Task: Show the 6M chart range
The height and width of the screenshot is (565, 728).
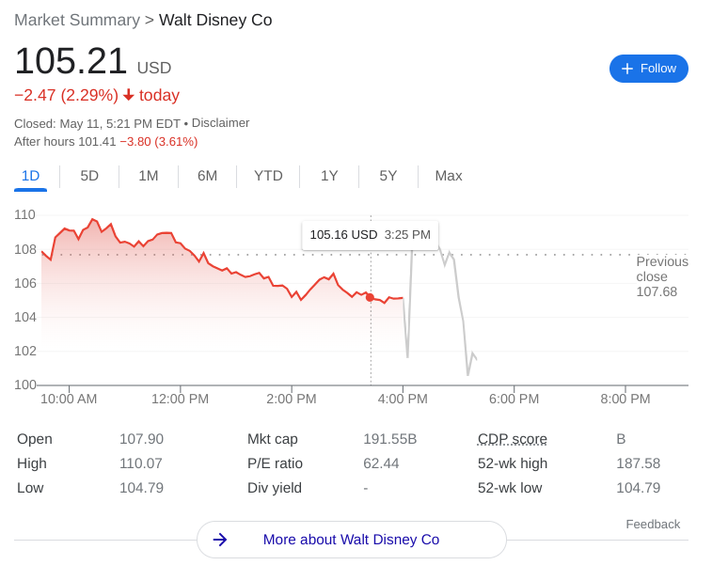Action: 207,176
